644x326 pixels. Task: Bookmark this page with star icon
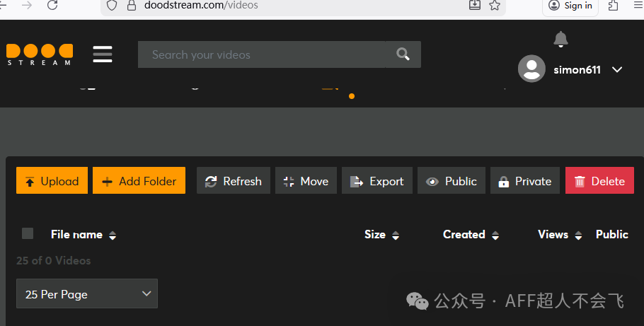click(x=495, y=5)
